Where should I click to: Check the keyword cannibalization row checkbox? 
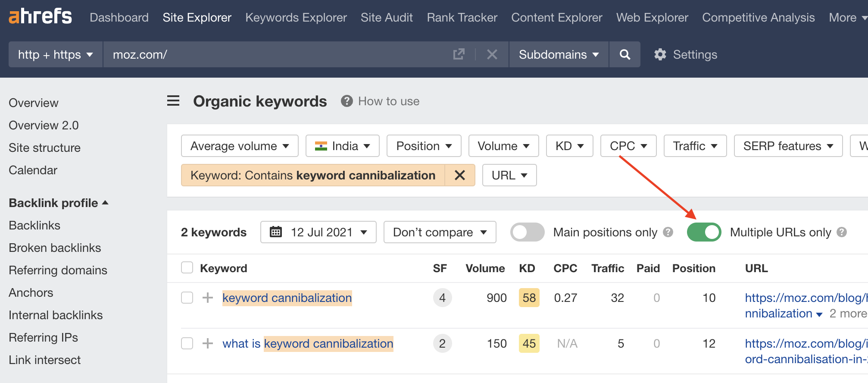pos(187,298)
